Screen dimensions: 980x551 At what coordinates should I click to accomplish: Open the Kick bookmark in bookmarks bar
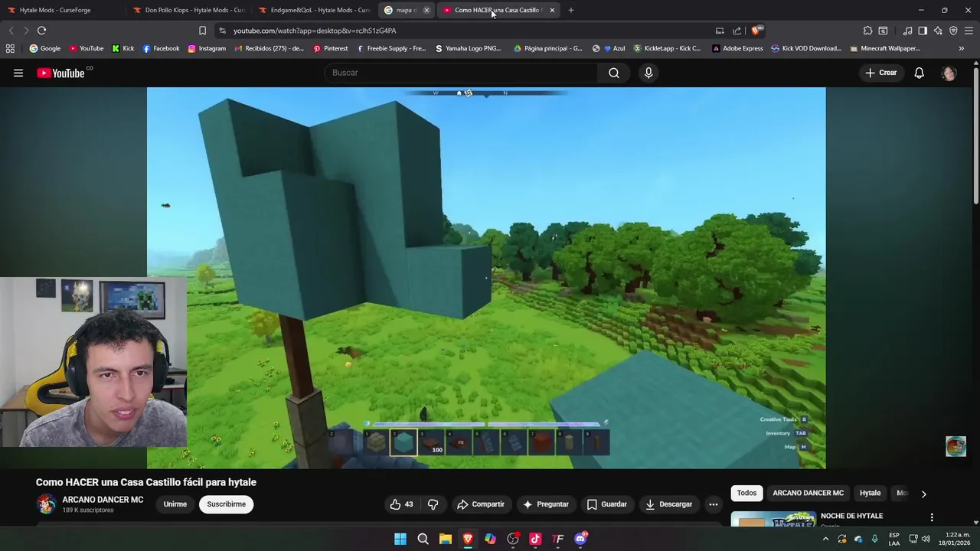[122, 48]
